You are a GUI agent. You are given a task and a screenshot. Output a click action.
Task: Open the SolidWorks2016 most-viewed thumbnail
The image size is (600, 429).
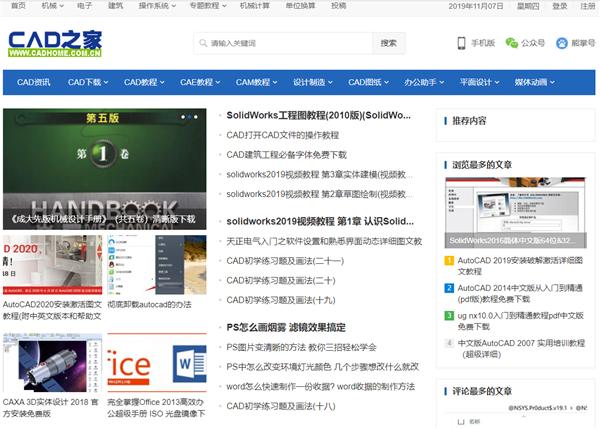(x=515, y=212)
